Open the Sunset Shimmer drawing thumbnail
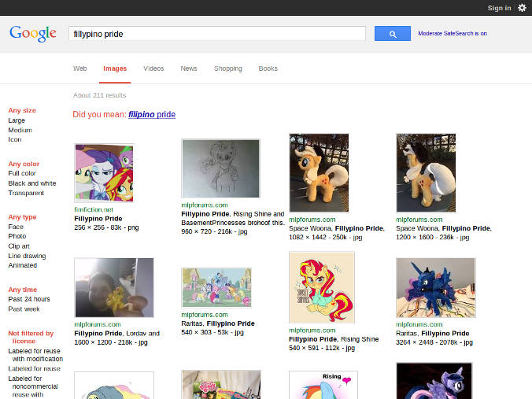 point(322,287)
